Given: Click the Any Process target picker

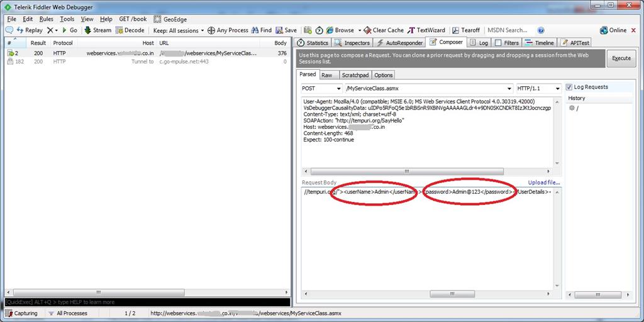Looking at the screenshot, I should (x=228, y=30).
